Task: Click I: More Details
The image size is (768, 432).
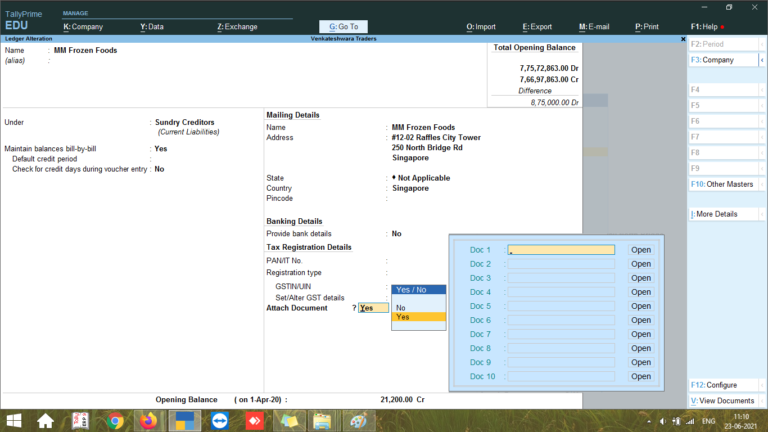Action: click(x=723, y=214)
